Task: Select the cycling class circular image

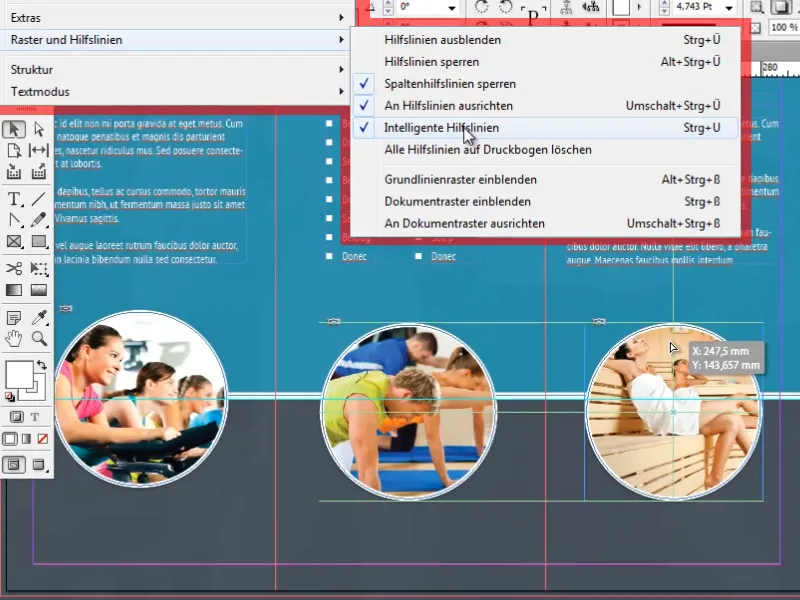Action: coord(141,398)
